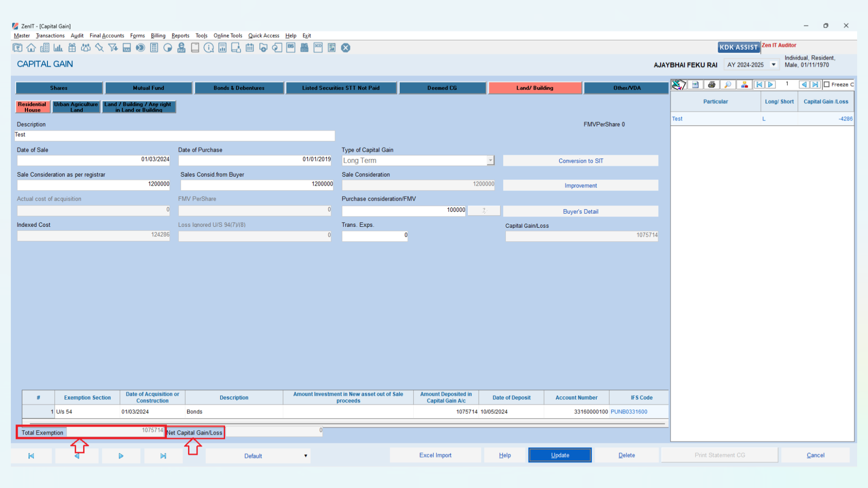Open the Type of Capital Gain dropdown
Viewport: 868px width, 488px height.
(491, 160)
